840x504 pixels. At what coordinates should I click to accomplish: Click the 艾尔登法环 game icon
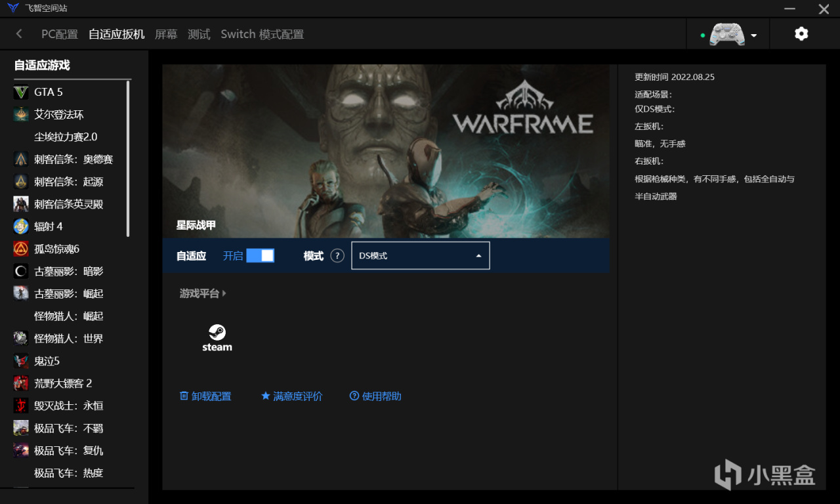21,114
